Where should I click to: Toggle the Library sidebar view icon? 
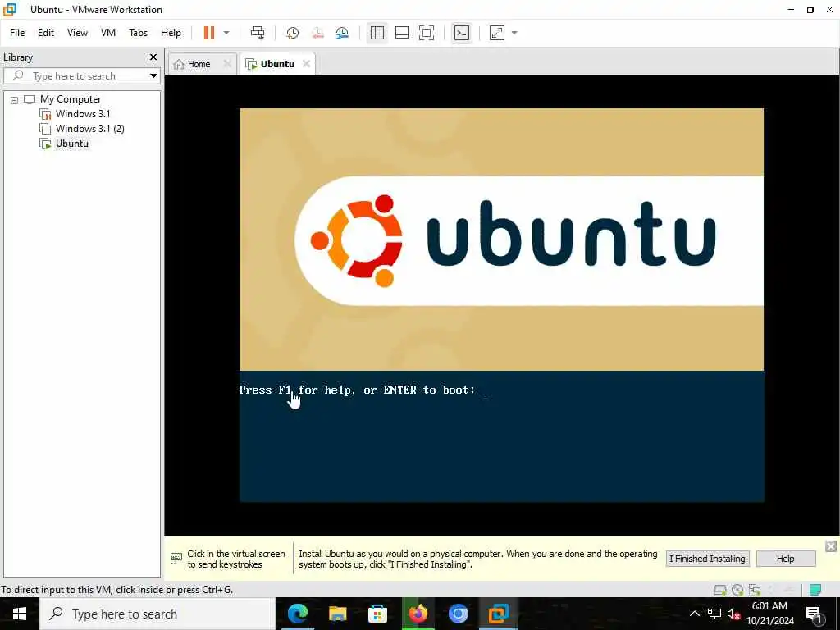click(377, 33)
